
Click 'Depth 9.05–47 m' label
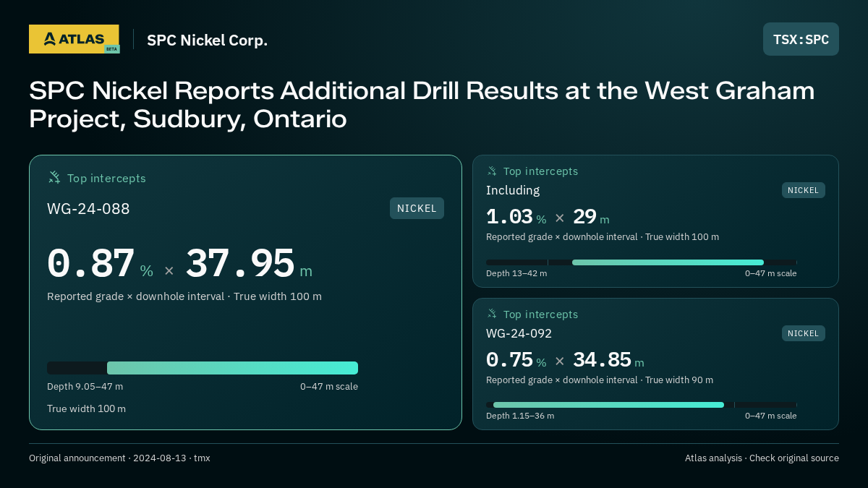(x=85, y=387)
